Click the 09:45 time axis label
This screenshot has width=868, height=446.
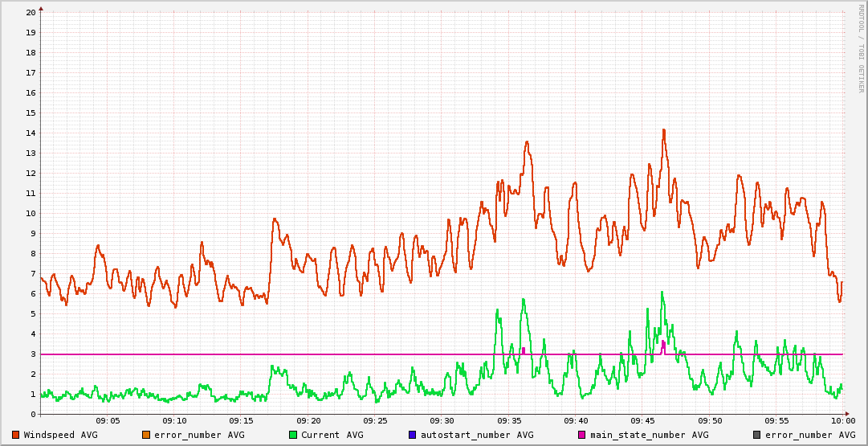[642, 420]
